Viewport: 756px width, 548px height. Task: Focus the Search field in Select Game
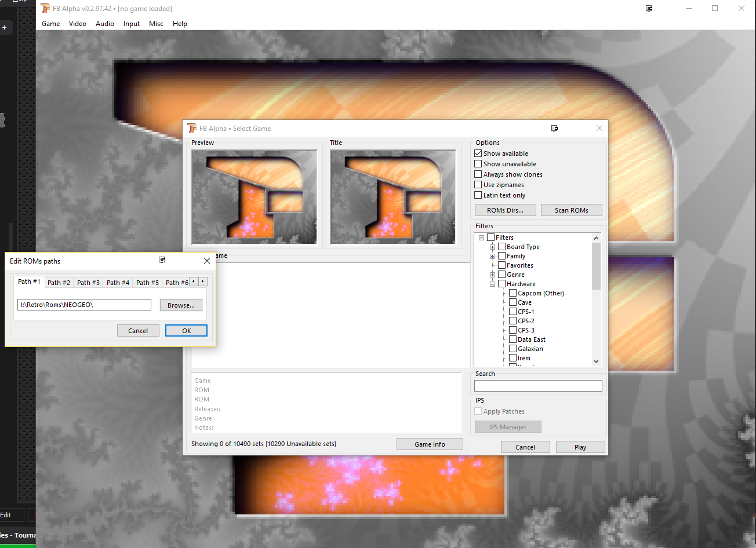[538, 386]
